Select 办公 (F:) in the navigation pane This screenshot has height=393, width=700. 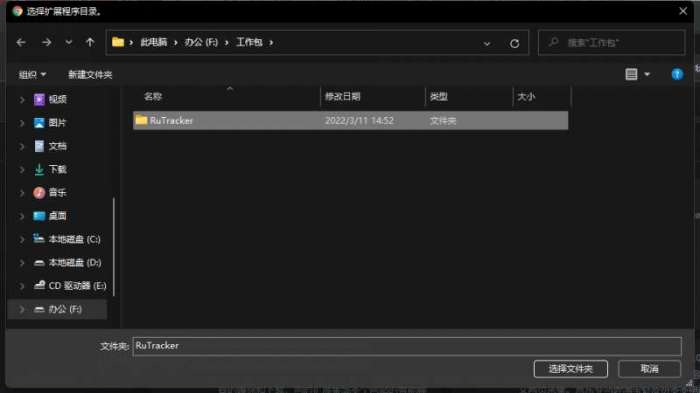pos(58,309)
